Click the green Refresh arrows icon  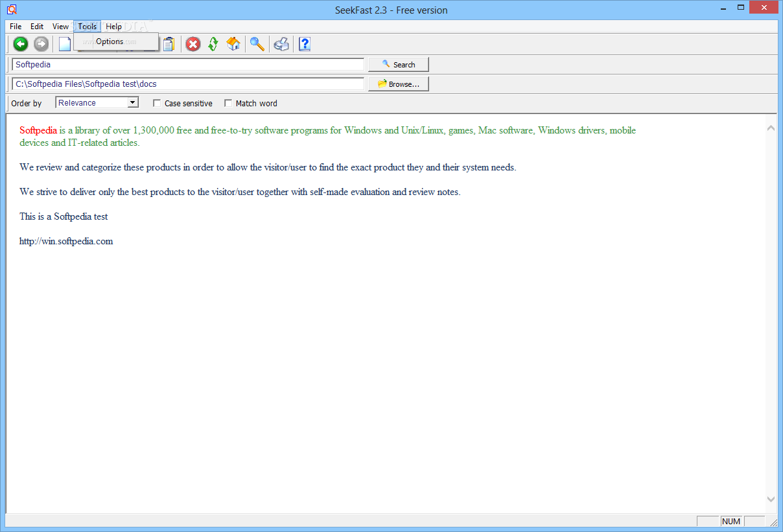(213, 44)
